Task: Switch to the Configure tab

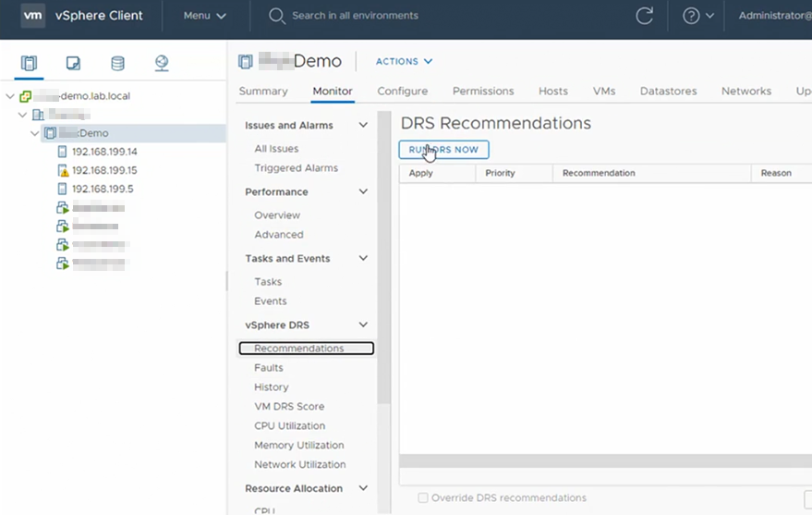Action: click(403, 92)
